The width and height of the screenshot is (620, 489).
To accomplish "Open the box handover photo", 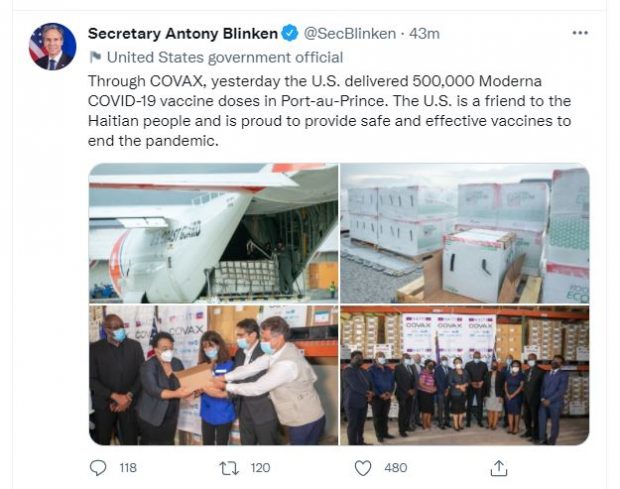I will click(x=214, y=375).
